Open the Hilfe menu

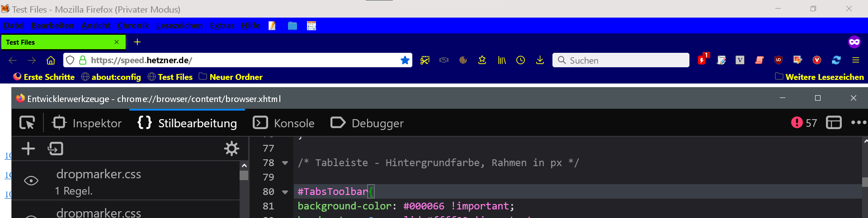click(x=251, y=26)
